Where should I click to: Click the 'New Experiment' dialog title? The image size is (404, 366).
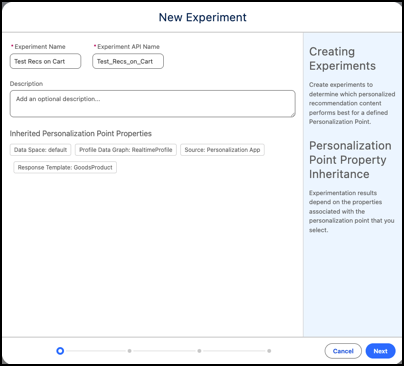(202, 17)
